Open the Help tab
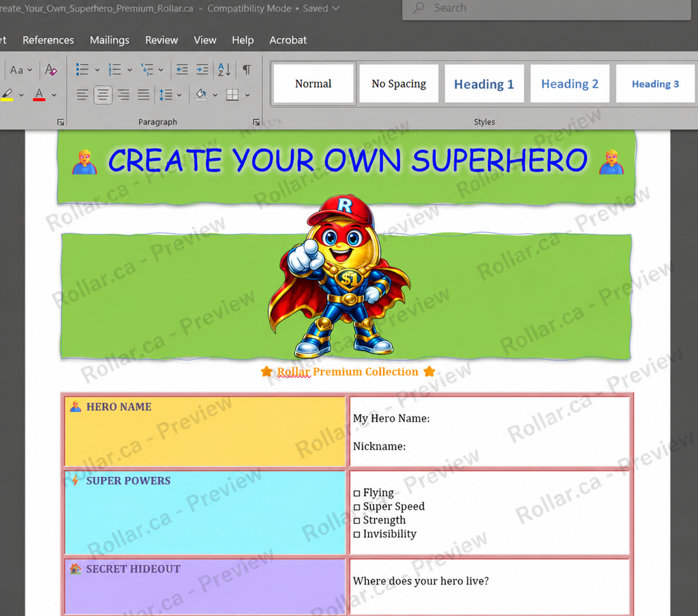 (x=243, y=40)
